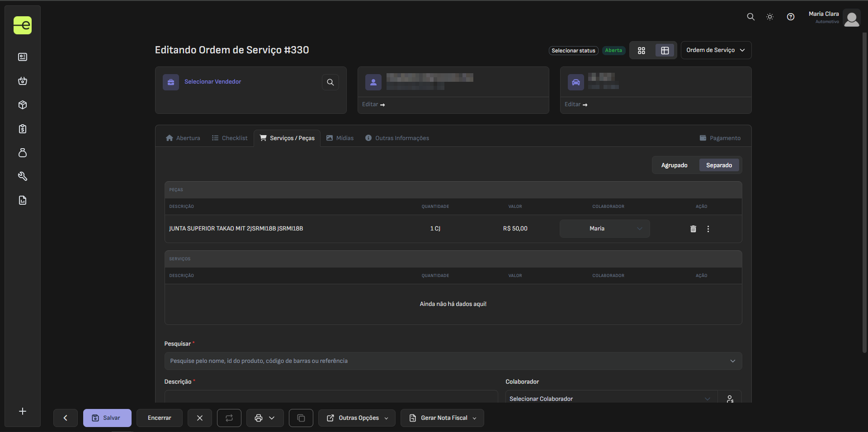868x432 pixels.
Task: Open the Maria colaborador dropdown
Action: [604, 229]
